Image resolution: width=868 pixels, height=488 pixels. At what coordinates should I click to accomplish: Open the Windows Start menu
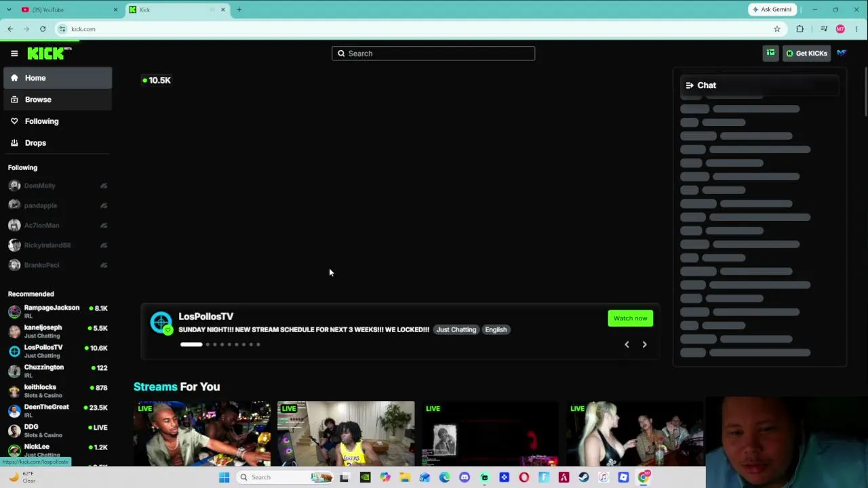224,477
